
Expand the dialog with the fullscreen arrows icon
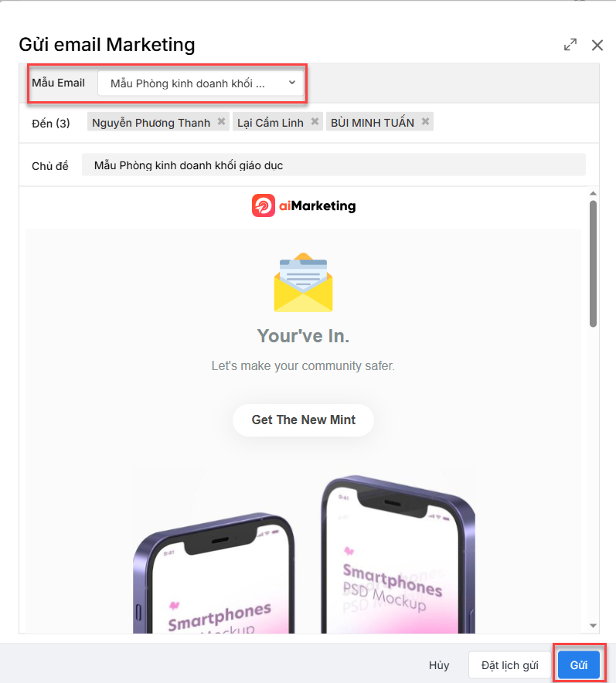(x=570, y=45)
